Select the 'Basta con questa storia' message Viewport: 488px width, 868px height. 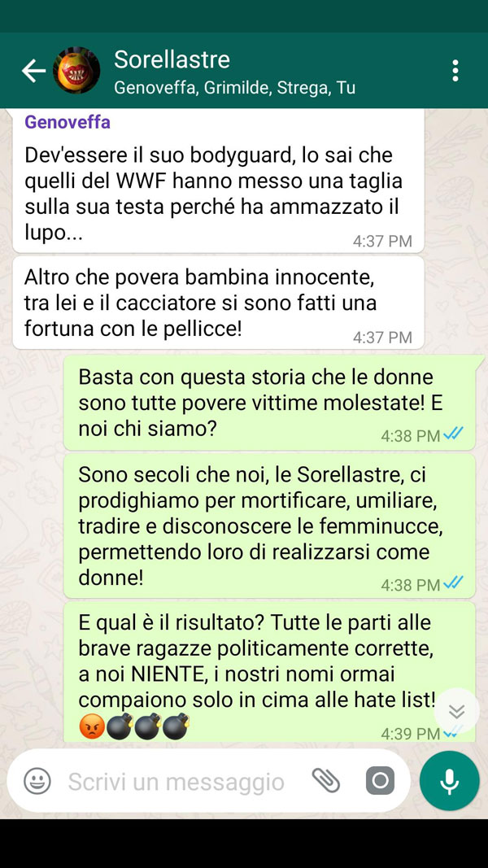click(269, 403)
